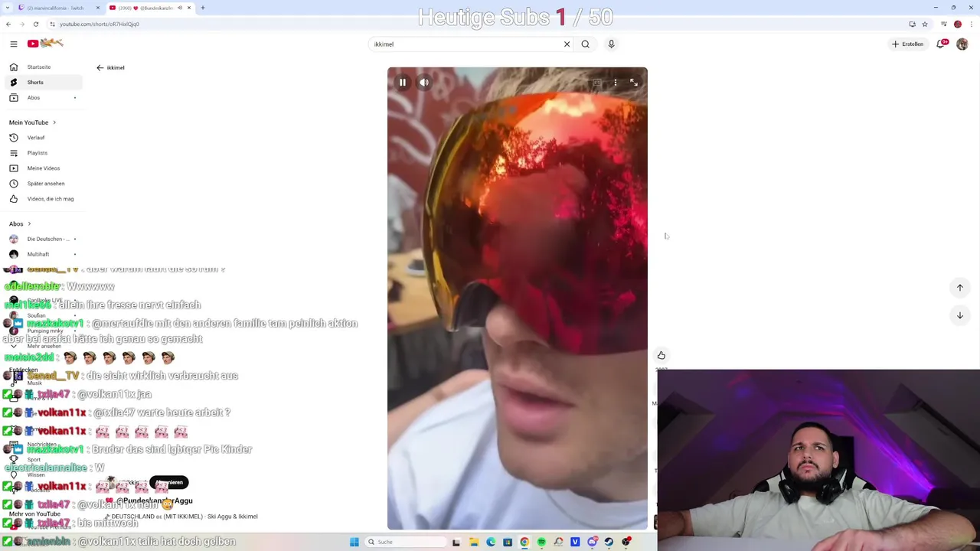Install app icon in address bar

click(912, 24)
